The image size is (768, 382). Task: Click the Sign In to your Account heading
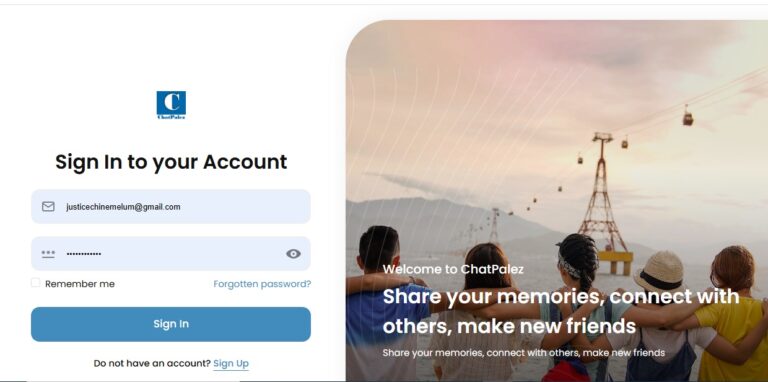pyautogui.click(x=171, y=162)
